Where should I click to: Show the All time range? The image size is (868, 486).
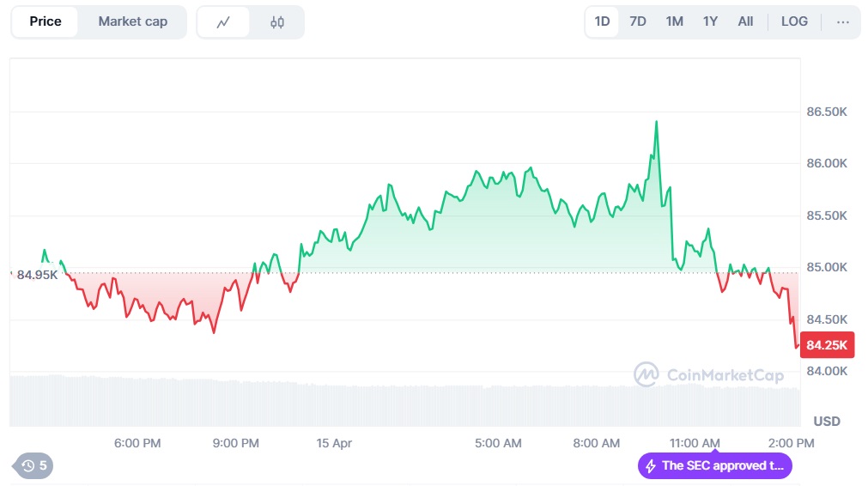(745, 21)
